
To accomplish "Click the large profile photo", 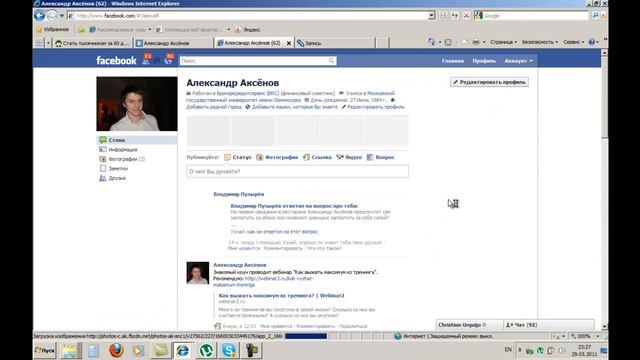I will (137, 104).
